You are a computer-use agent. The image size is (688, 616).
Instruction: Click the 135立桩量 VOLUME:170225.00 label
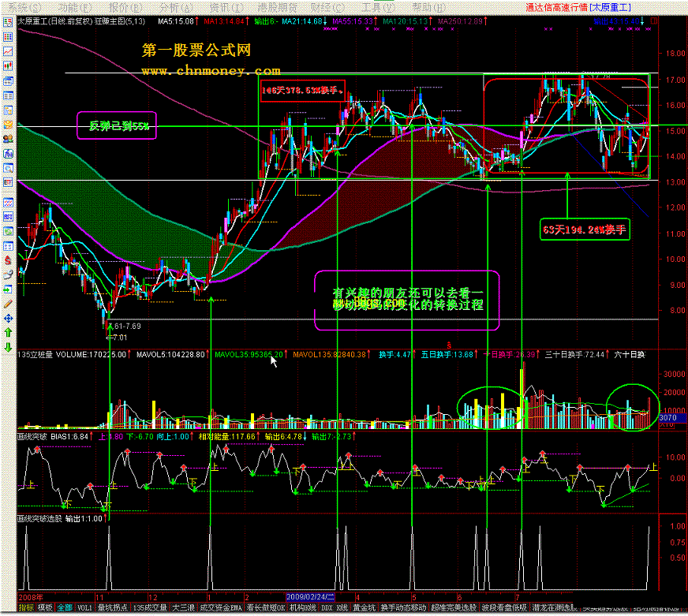73,354
